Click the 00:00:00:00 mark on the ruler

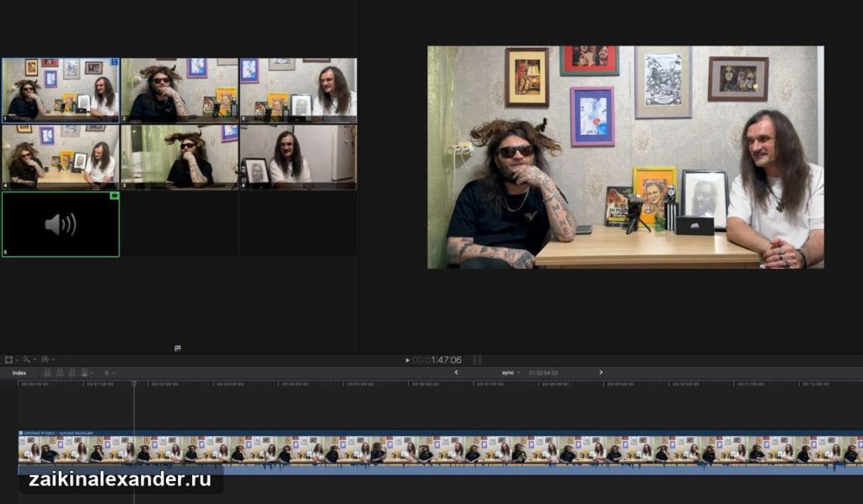tap(35, 384)
